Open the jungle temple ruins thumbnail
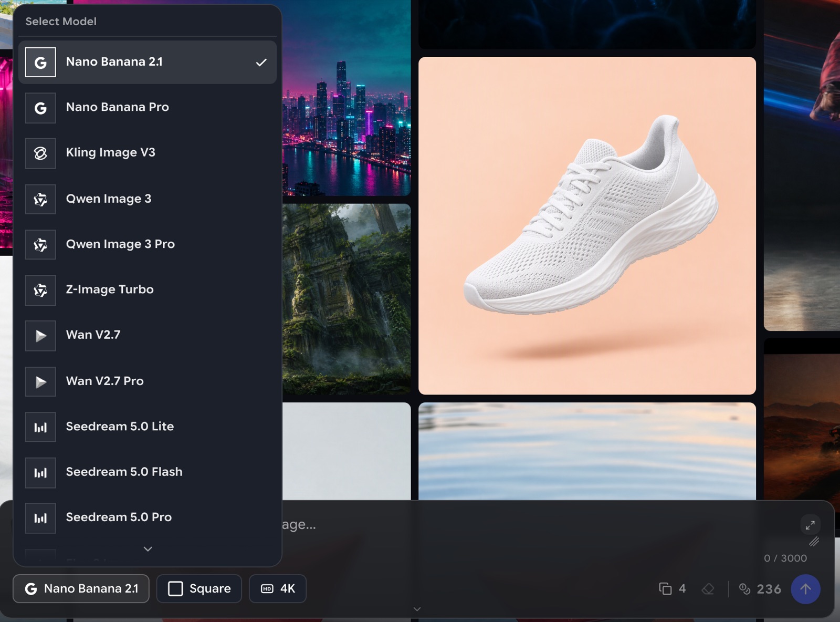 coord(346,299)
